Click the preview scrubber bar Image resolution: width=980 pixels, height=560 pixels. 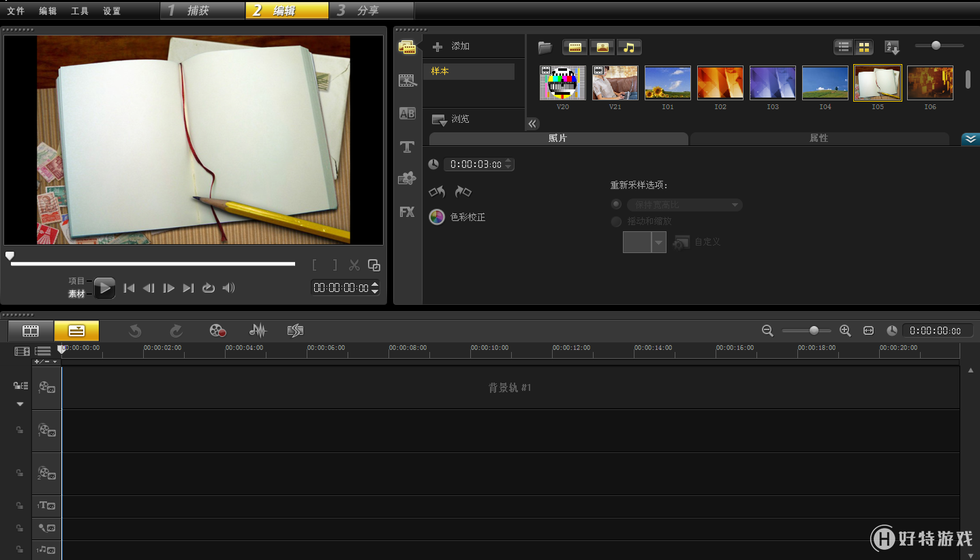[153, 263]
